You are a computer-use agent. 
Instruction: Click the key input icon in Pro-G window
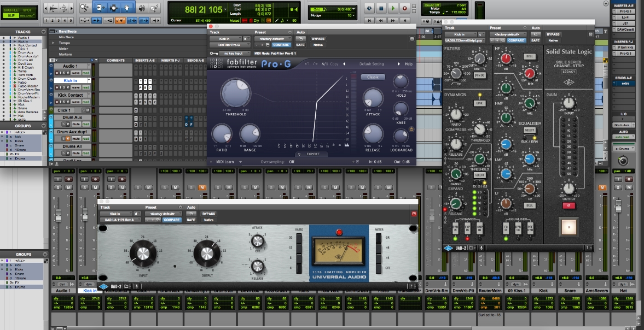[x=213, y=54]
